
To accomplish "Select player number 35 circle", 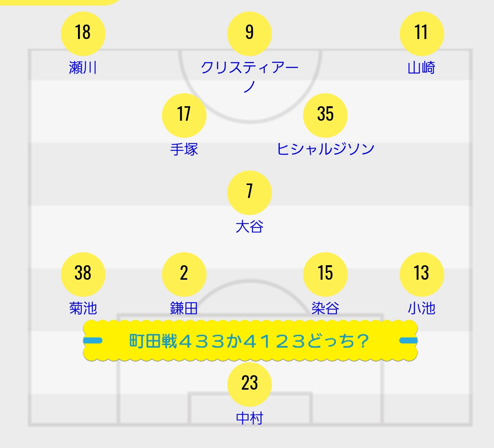I will pyautogui.click(x=325, y=116).
